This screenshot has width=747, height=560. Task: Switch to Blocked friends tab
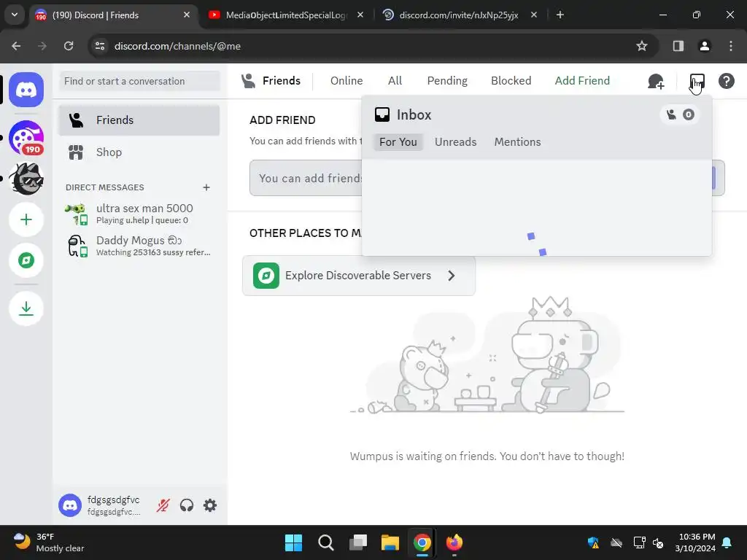511,81
